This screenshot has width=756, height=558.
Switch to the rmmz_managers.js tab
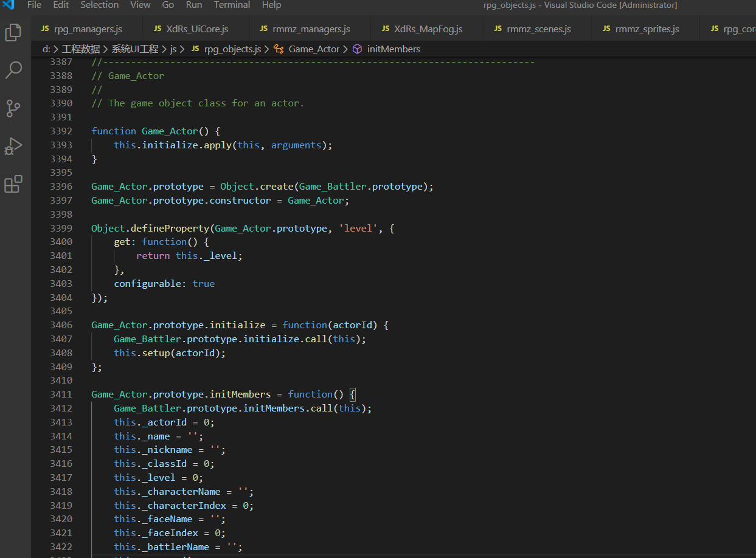point(310,29)
